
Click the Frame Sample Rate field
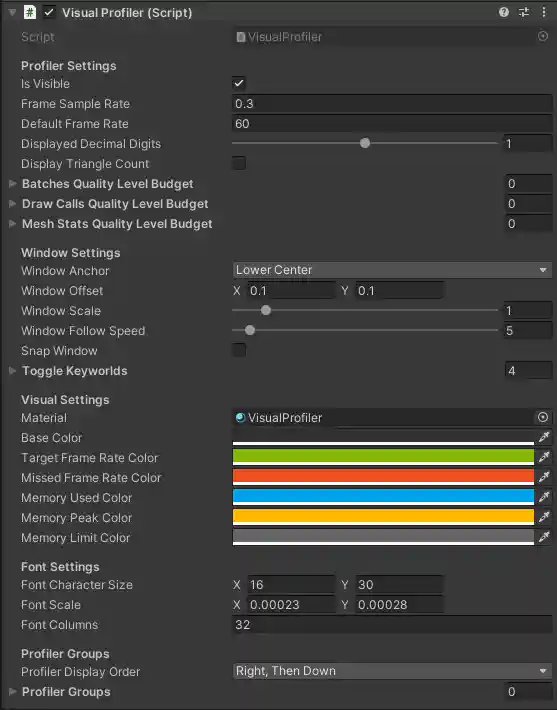pos(392,104)
